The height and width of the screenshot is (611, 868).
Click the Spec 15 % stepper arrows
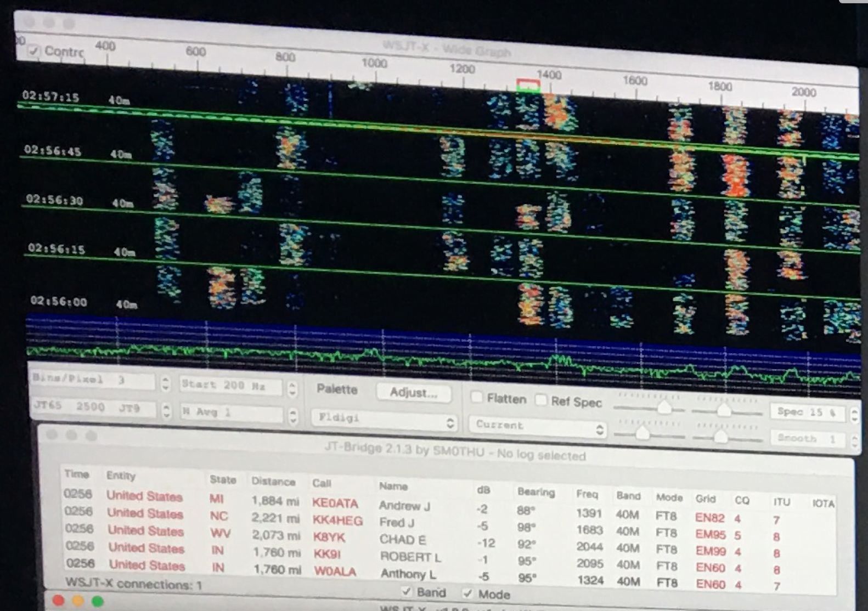pos(854,415)
